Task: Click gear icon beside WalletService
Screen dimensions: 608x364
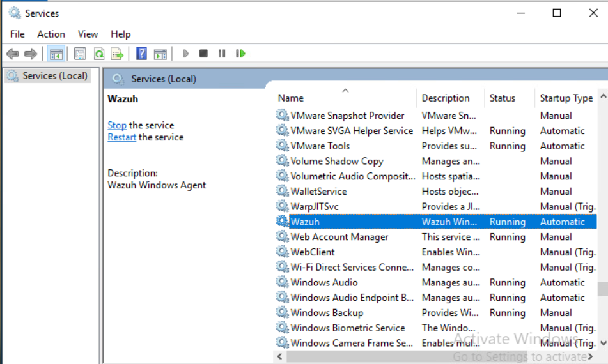Action: coord(283,191)
